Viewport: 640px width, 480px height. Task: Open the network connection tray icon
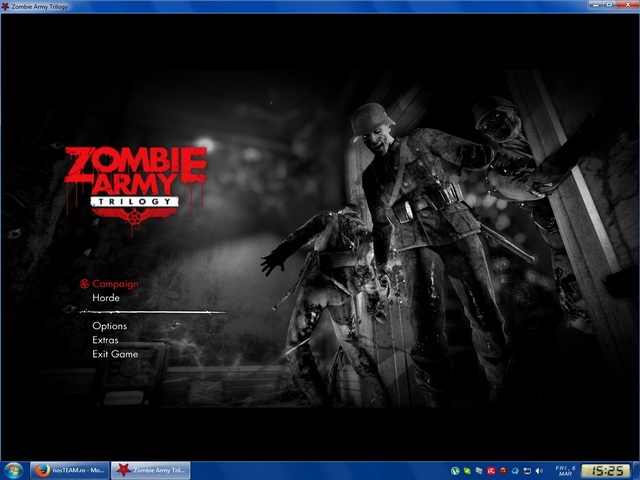pos(515,471)
